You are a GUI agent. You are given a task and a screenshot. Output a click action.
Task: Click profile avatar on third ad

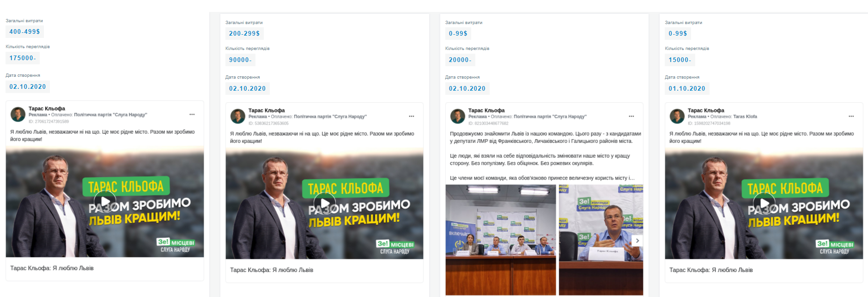click(458, 117)
